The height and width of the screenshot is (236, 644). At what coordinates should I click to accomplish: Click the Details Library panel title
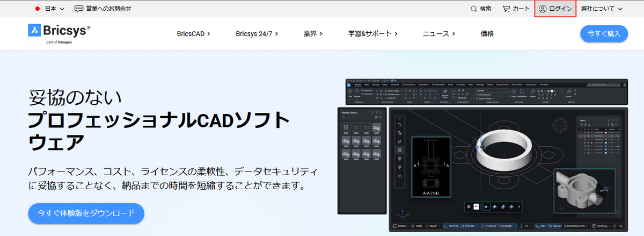point(349,112)
